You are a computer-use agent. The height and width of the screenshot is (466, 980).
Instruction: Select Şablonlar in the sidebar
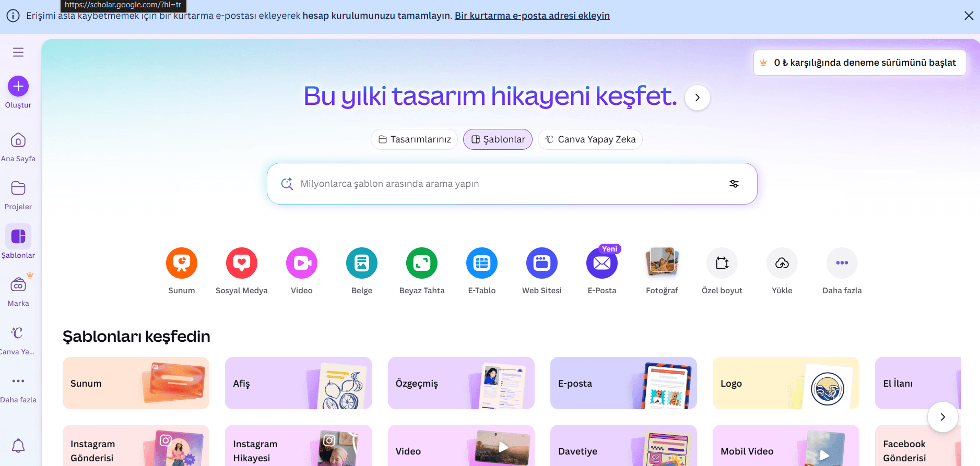tap(18, 243)
